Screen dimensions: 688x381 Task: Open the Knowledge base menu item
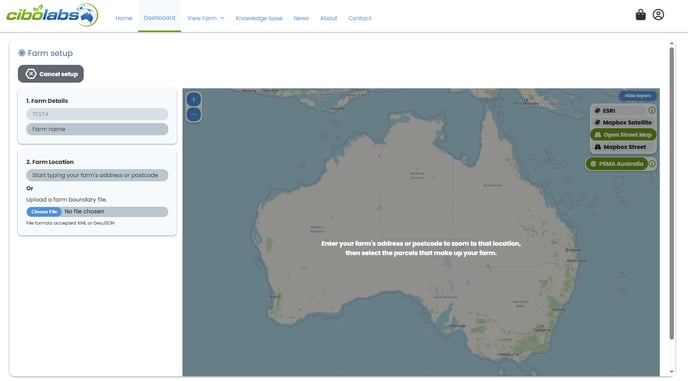tap(259, 18)
